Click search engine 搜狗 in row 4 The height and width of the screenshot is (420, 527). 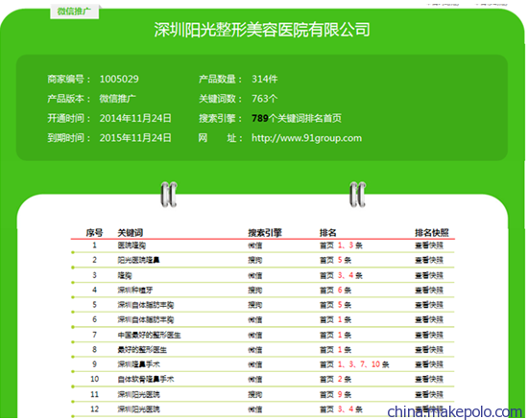tap(255, 291)
